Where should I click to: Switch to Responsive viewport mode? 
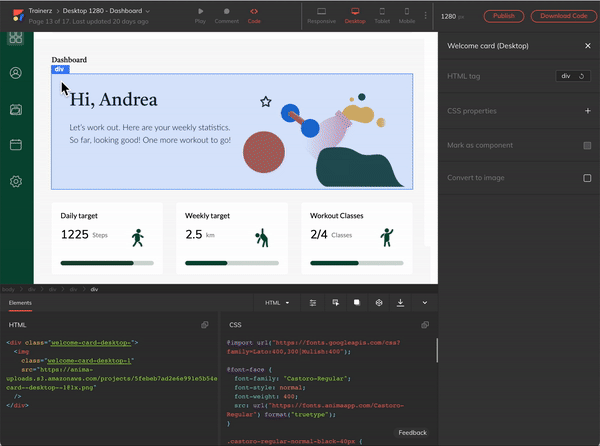point(321,12)
